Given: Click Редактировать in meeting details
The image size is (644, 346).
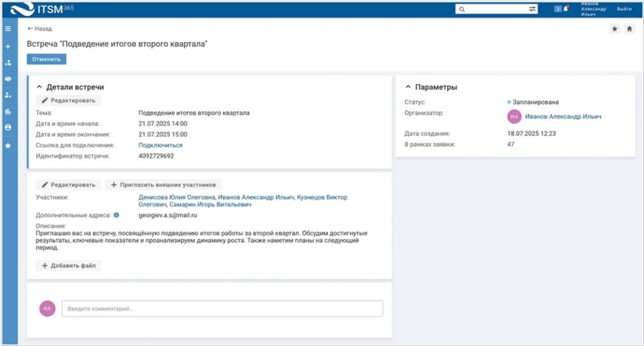Looking at the screenshot, I should [x=68, y=101].
